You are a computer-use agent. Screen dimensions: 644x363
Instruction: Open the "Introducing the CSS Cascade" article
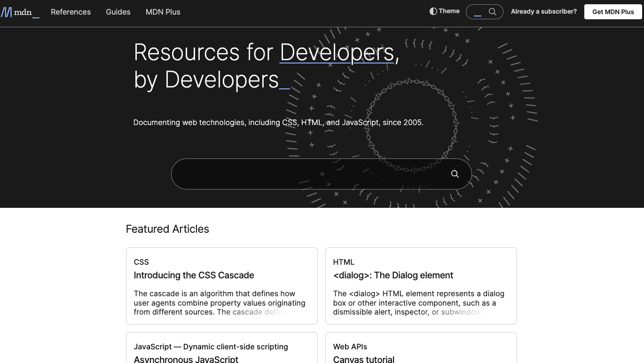[194, 275]
